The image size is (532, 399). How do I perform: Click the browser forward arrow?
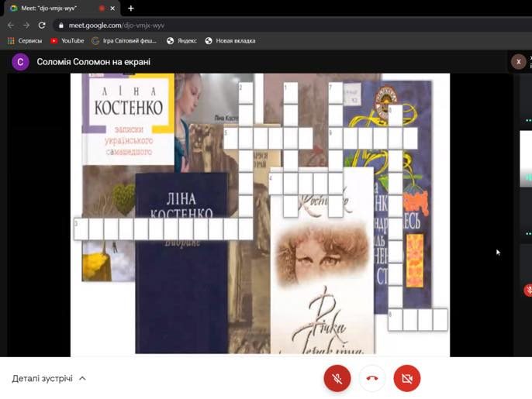[27, 25]
